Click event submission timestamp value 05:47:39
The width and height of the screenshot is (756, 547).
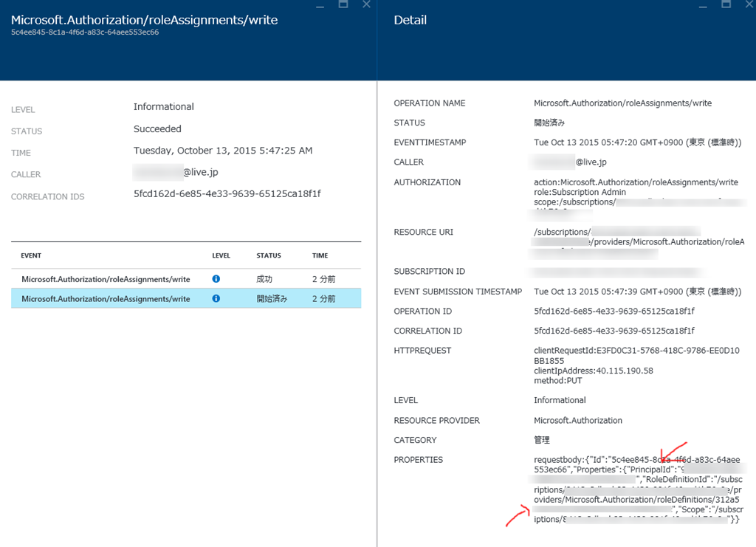[x=637, y=292]
